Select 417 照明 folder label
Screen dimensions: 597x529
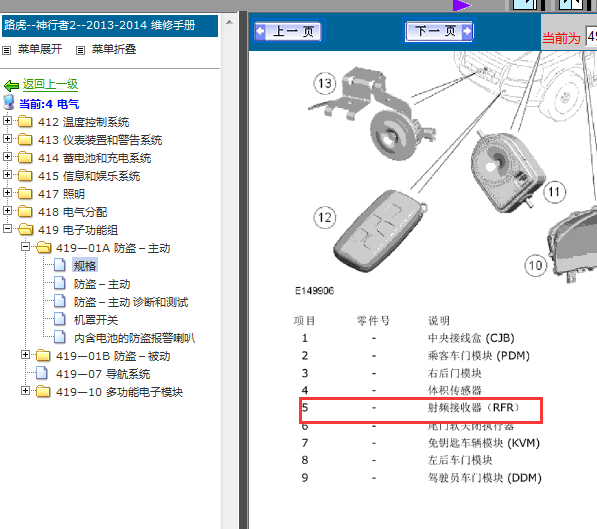click(x=61, y=194)
